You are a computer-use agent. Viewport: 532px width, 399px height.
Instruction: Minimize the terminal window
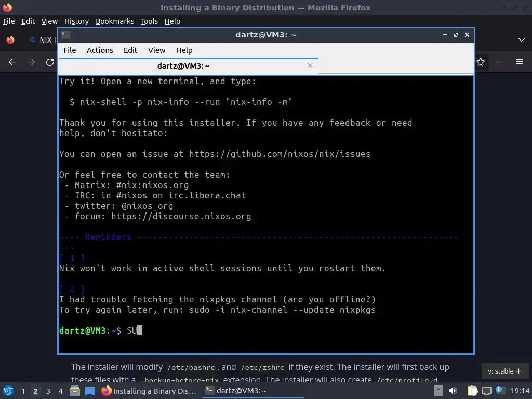pyautogui.click(x=445, y=35)
